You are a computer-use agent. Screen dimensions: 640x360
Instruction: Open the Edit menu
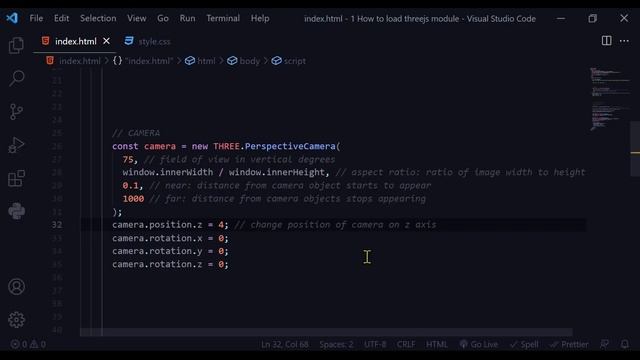(61, 18)
